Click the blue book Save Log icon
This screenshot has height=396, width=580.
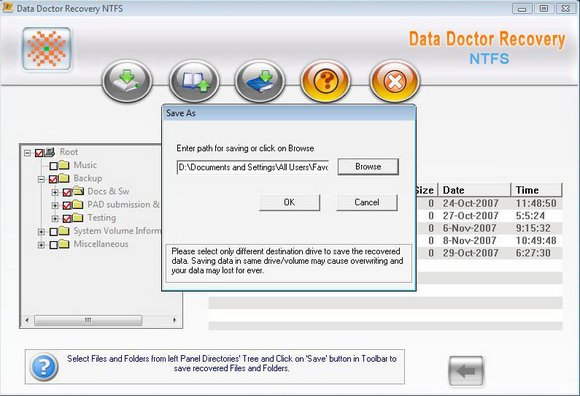coord(260,81)
